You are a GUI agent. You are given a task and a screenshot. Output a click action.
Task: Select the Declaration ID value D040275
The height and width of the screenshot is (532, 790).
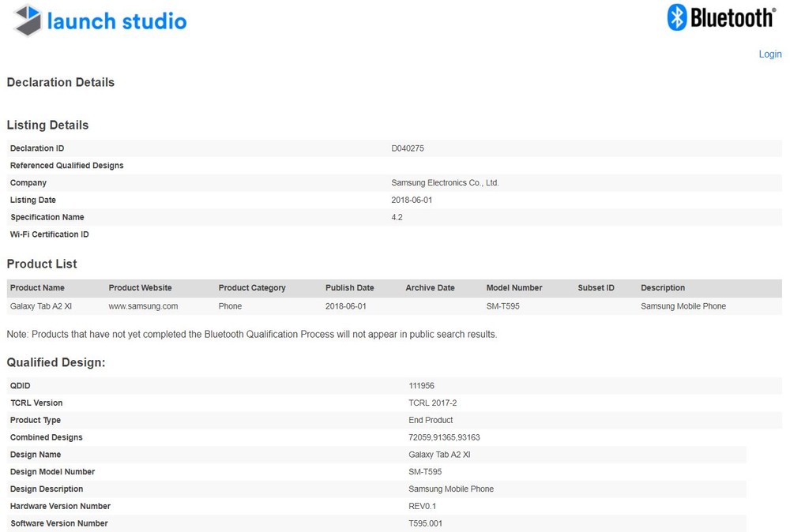click(x=408, y=148)
